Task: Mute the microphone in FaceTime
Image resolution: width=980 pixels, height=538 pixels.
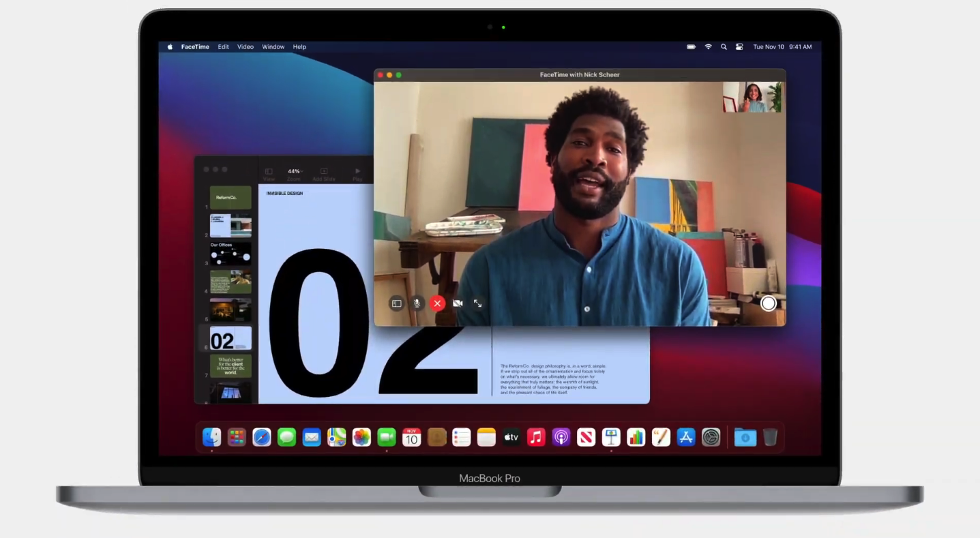Action: (417, 303)
